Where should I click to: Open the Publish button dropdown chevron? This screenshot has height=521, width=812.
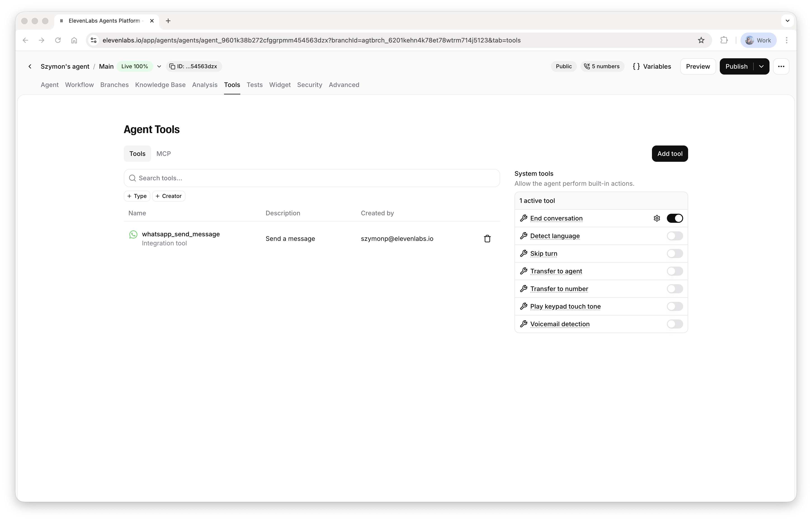pyautogui.click(x=762, y=66)
